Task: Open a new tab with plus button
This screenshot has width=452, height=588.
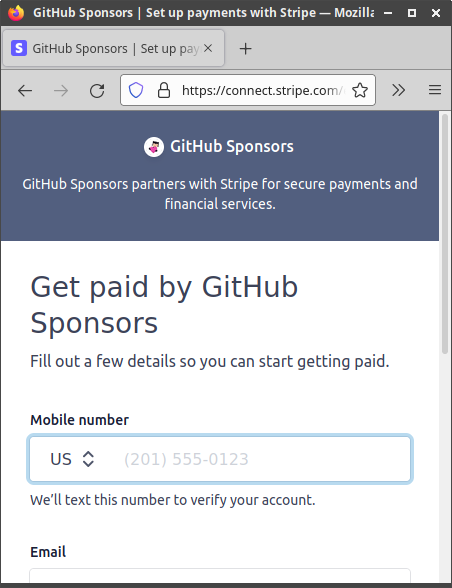Action: 246,49
